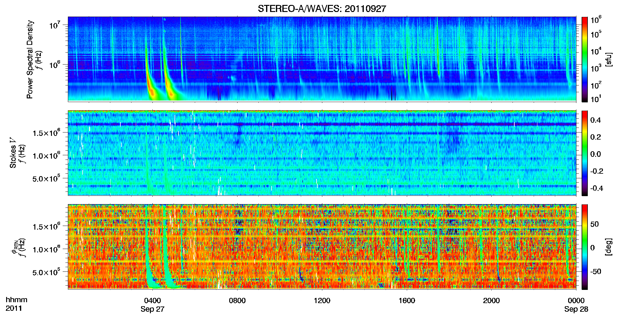Select the Power Spectral Density axis label
644x332 pixels.
pyautogui.click(x=30, y=59)
